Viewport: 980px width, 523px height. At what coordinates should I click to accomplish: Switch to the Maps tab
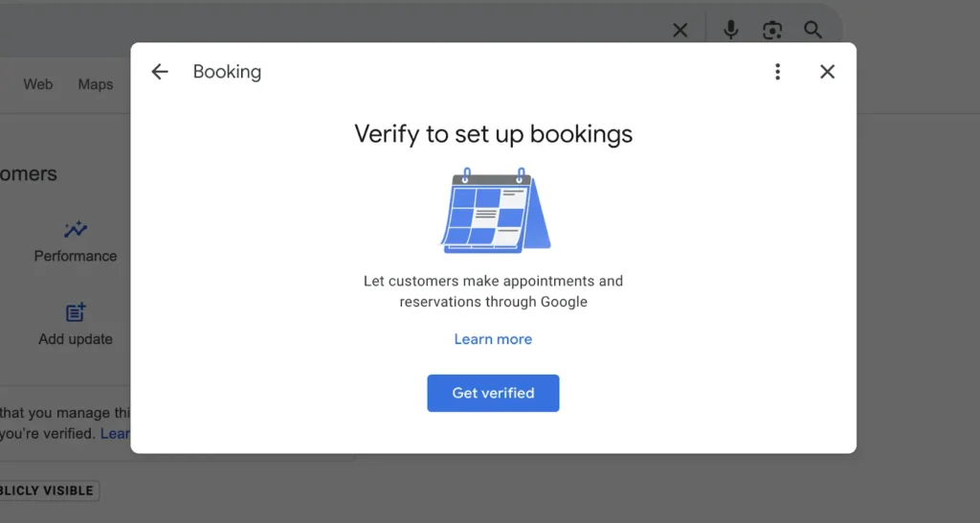pos(96,84)
